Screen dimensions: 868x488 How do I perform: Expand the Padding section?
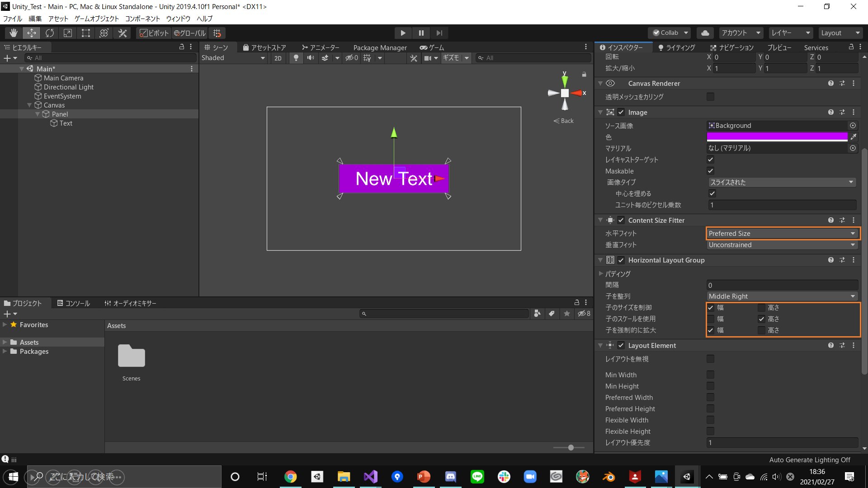click(601, 274)
